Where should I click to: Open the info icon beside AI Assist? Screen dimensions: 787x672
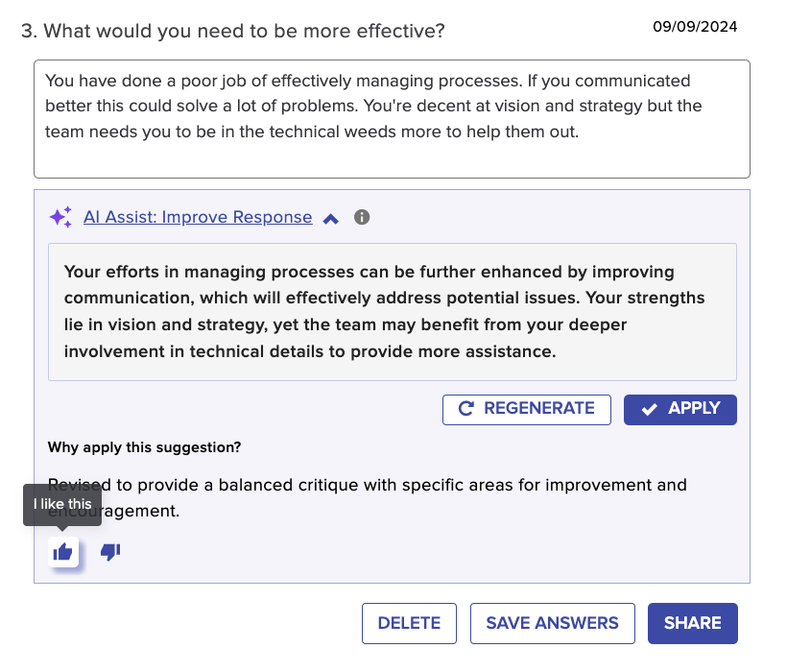[362, 217]
